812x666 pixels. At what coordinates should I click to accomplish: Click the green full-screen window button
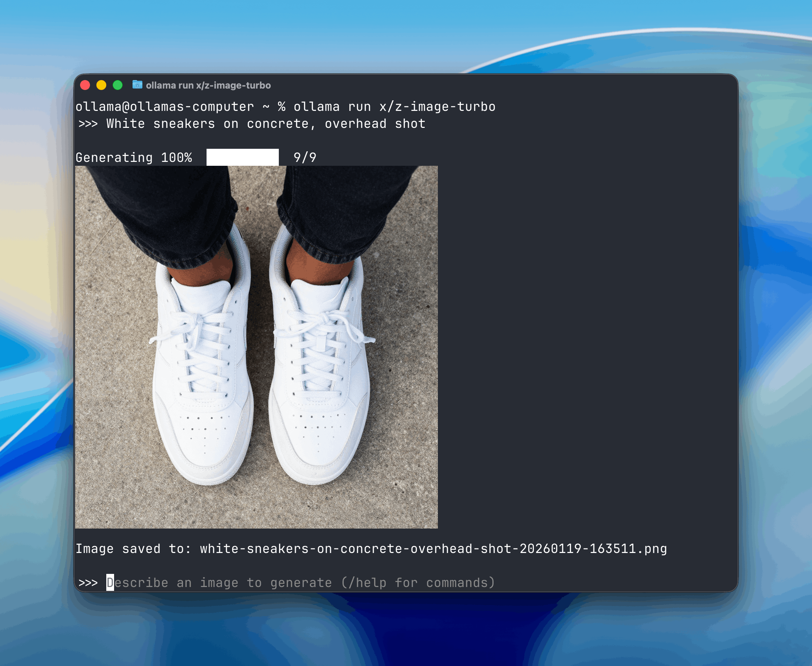(x=118, y=85)
